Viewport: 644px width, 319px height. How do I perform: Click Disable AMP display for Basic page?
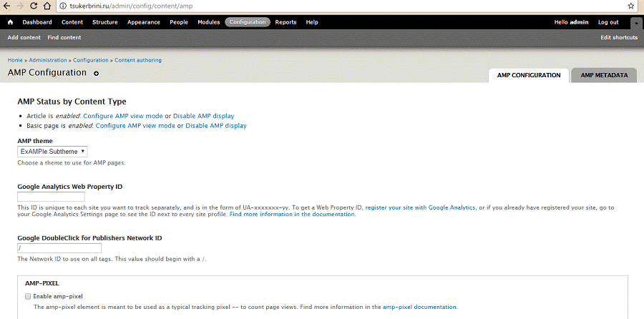216,126
